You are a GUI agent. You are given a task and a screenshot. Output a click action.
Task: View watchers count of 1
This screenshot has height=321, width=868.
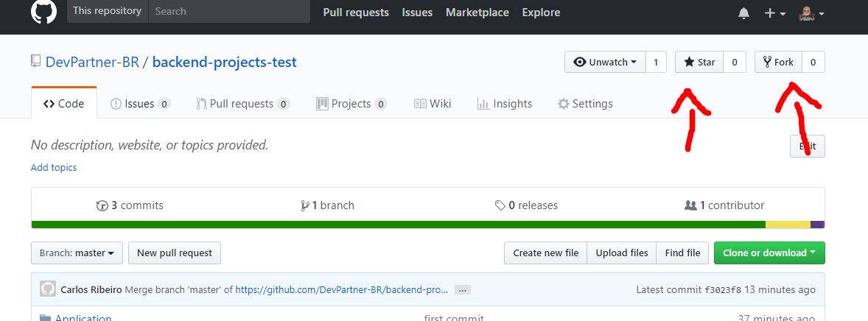pos(656,62)
